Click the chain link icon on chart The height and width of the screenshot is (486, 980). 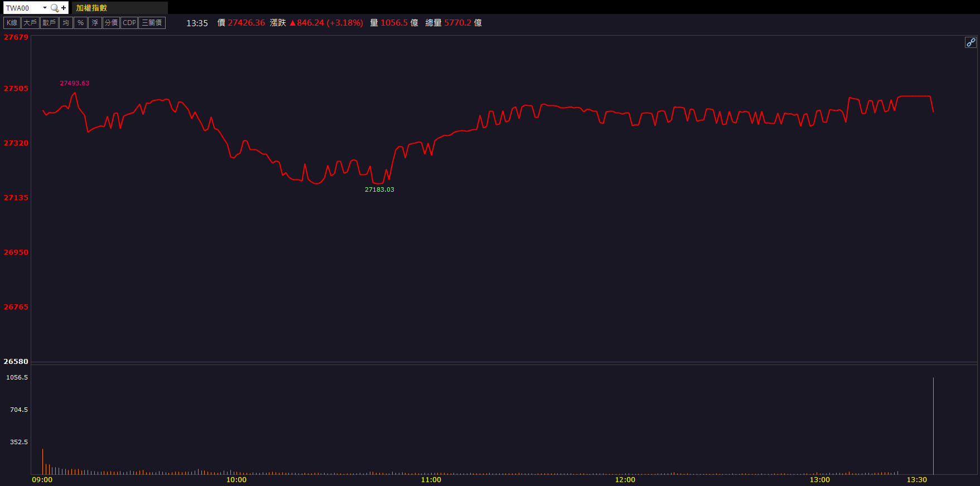pyautogui.click(x=971, y=42)
